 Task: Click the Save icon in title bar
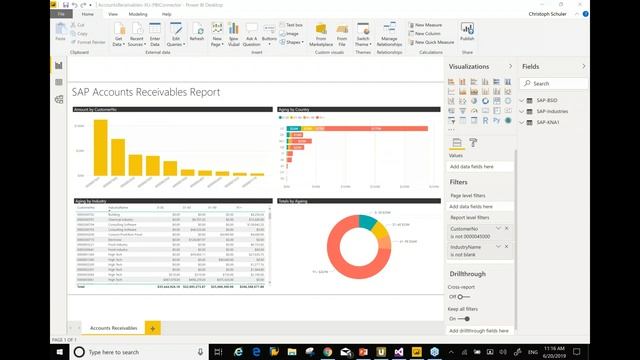click(x=65, y=5)
